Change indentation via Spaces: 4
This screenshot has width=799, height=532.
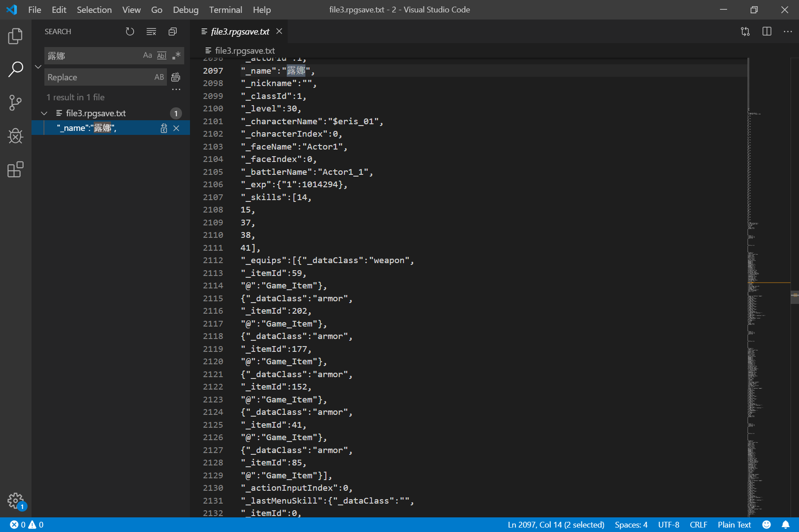click(x=631, y=525)
